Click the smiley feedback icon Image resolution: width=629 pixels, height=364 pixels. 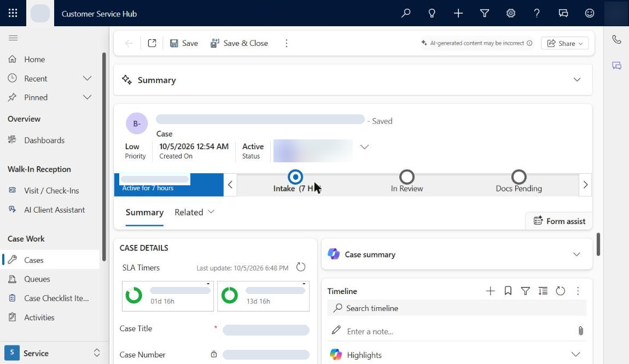(589, 13)
